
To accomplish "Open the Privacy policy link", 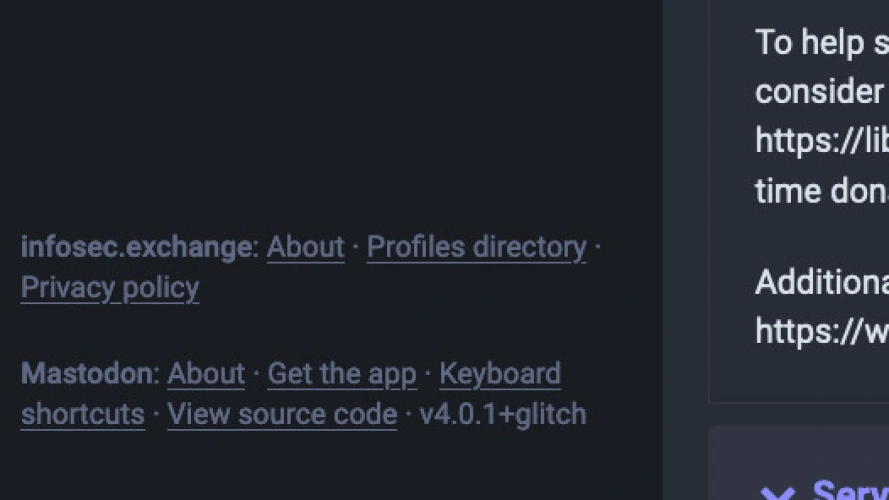I will coord(110,288).
